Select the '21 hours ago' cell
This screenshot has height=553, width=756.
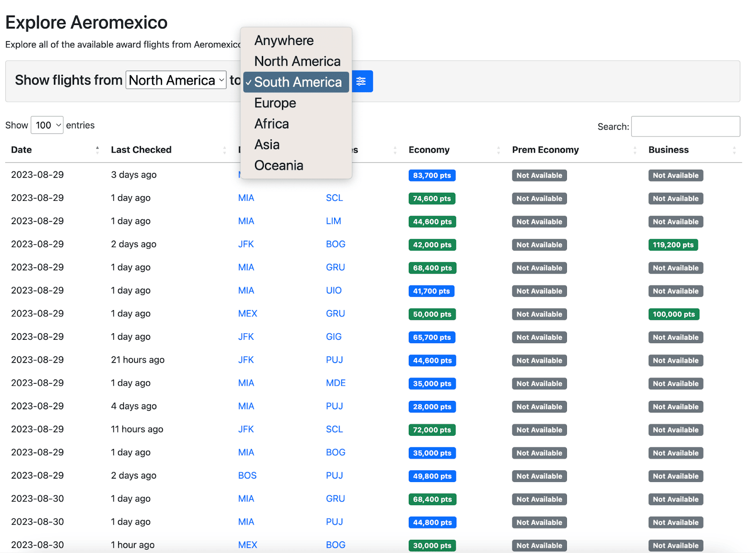tap(137, 360)
